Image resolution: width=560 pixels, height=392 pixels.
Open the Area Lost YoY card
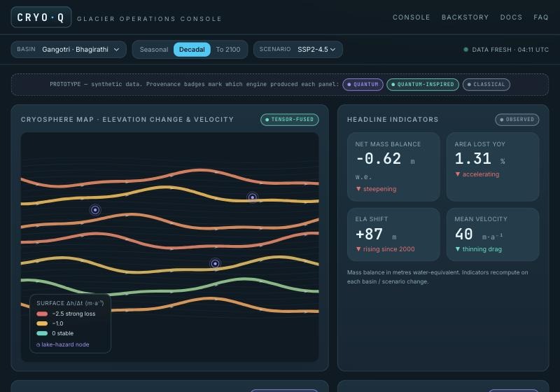click(x=493, y=167)
